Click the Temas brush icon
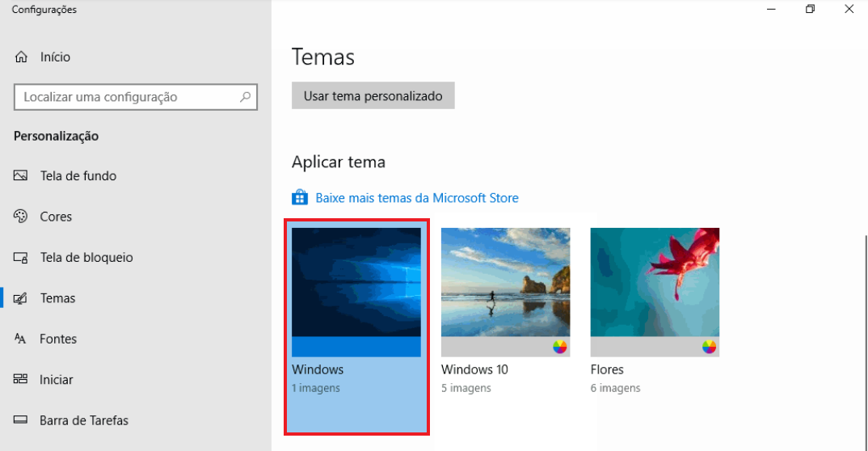 [20, 298]
